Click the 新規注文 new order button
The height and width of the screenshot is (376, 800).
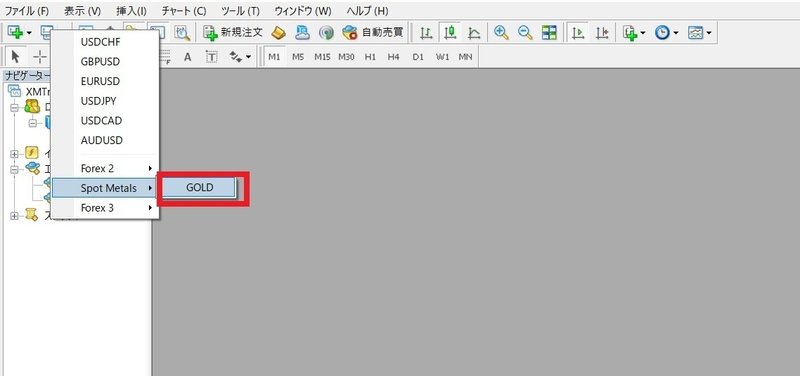233,33
